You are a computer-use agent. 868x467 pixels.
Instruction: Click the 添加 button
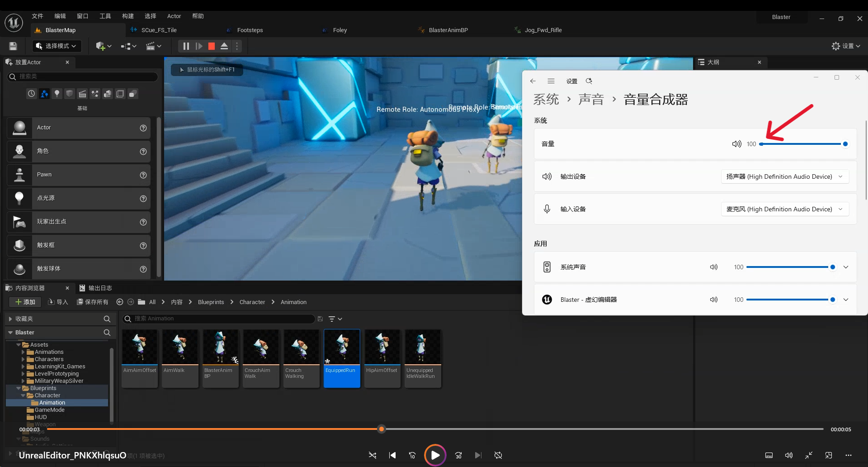[25, 302]
